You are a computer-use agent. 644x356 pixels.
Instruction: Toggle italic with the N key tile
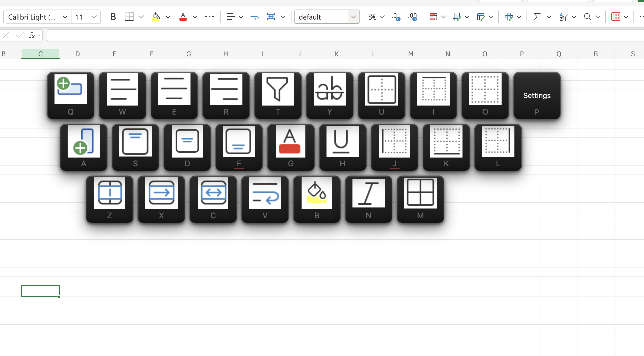tap(369, 199)
